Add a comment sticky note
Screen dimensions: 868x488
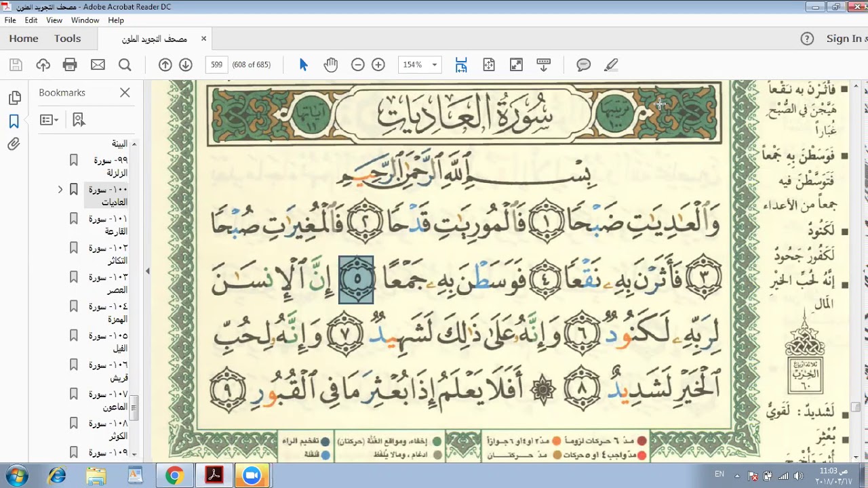coord(583,65)
